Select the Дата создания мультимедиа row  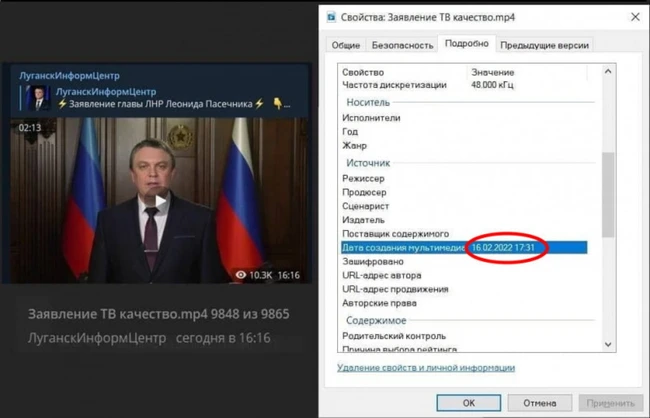coord(464,248)
